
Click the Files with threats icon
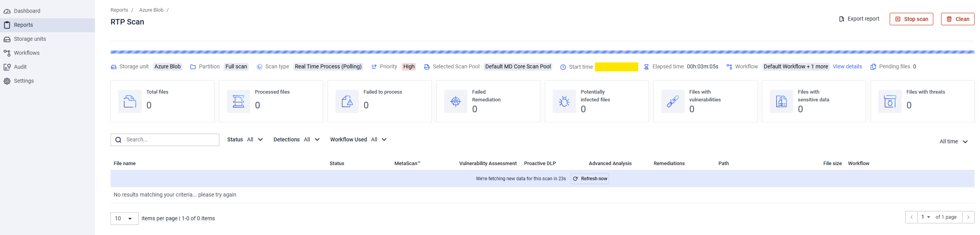pyautogui.click(x=890, y=101)
